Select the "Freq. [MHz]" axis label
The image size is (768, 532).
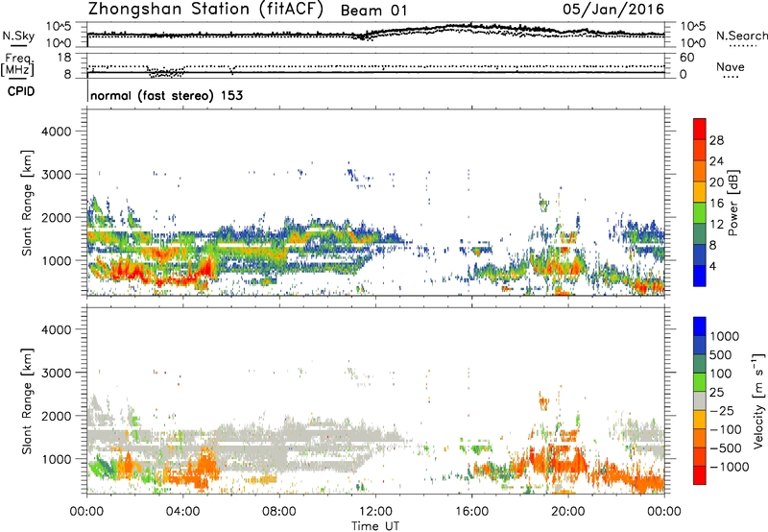point(18,64)
